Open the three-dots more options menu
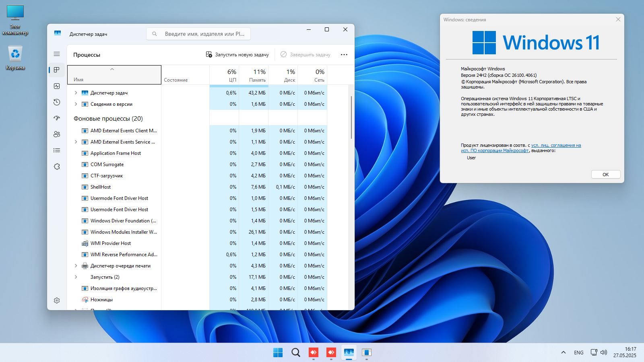The width and height of the screenshot is (644, 362). pyautogui.click(x=344, y=55)
